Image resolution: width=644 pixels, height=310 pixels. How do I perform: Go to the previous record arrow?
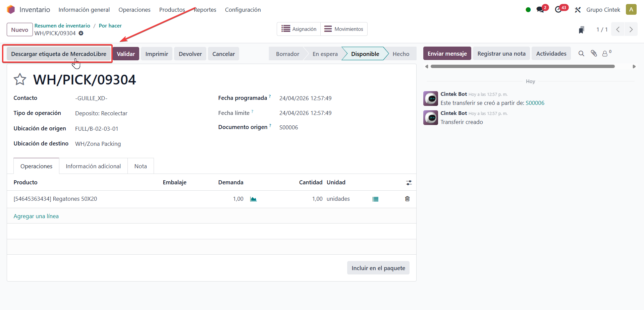618,29
